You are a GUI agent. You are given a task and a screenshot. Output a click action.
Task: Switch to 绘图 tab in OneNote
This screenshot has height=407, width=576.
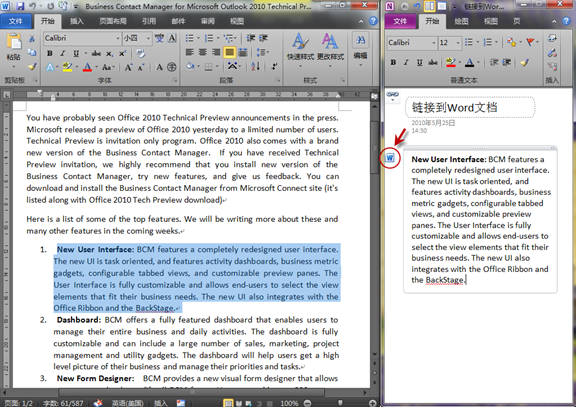pos(461,21)
